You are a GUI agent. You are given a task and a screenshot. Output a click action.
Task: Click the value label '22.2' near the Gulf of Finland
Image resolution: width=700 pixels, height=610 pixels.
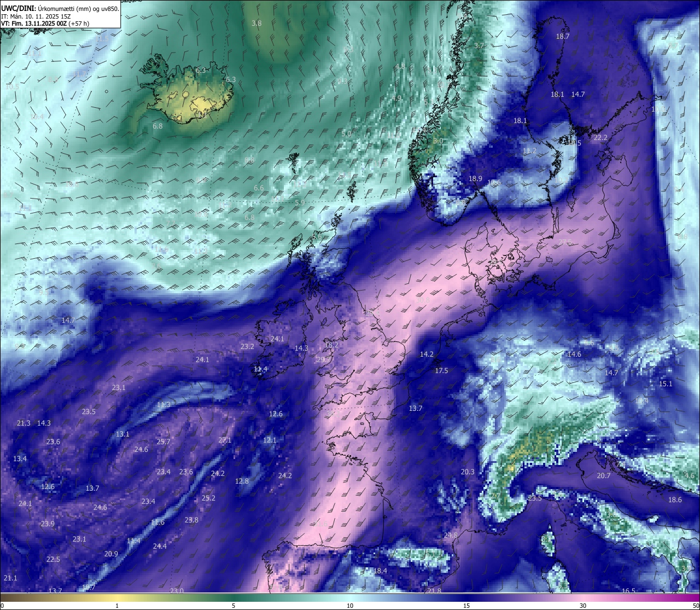click(x=600, y=138)
